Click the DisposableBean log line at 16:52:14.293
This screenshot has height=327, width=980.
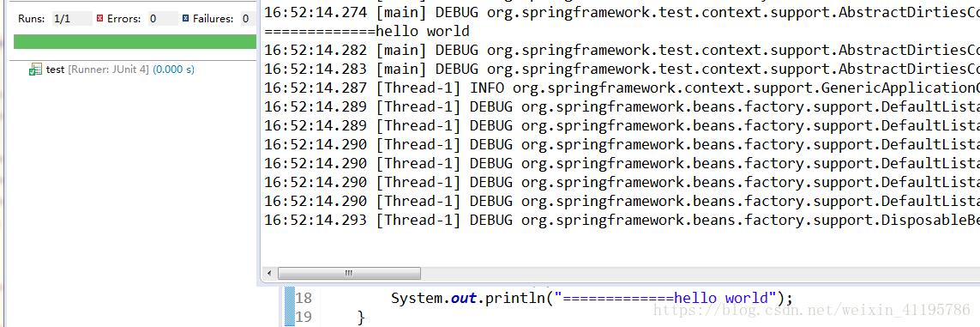622,220
